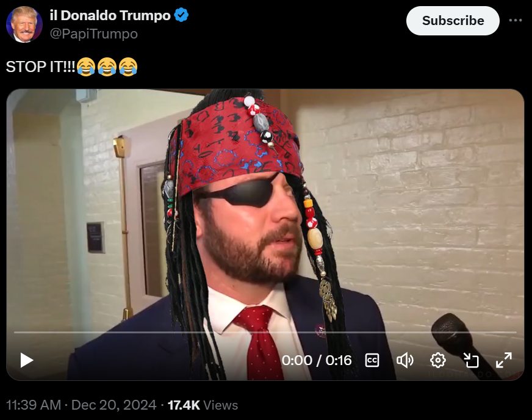
Task: Click the STOP IT!!! post text
Action: (x=40, y=67)
